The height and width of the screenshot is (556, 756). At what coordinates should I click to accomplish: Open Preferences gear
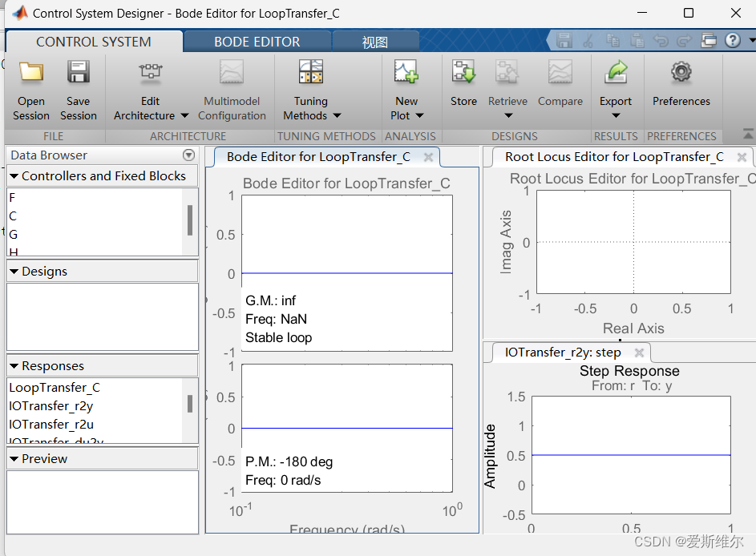point(681,72)
